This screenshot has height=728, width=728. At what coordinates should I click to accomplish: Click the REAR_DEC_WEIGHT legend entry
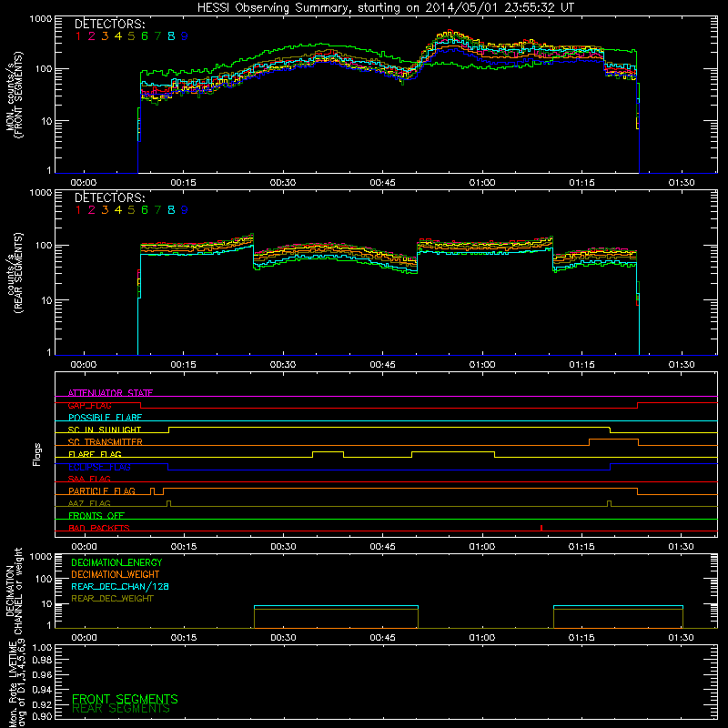coord(112,599)
